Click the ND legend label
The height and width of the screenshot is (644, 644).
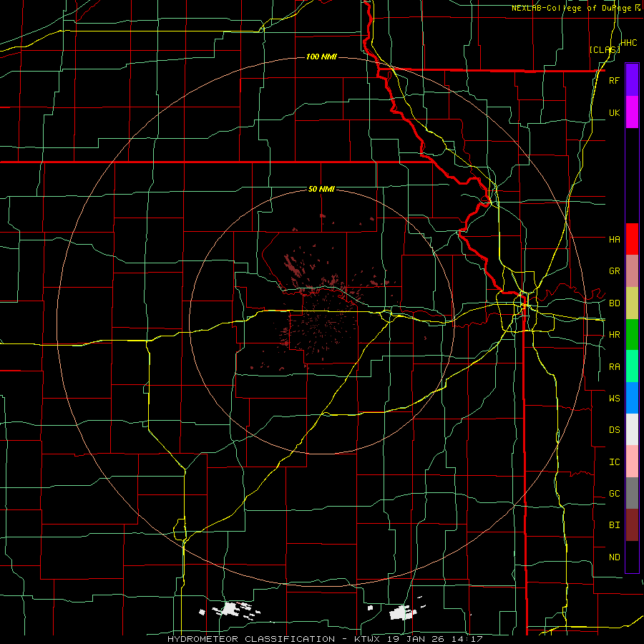614,557
